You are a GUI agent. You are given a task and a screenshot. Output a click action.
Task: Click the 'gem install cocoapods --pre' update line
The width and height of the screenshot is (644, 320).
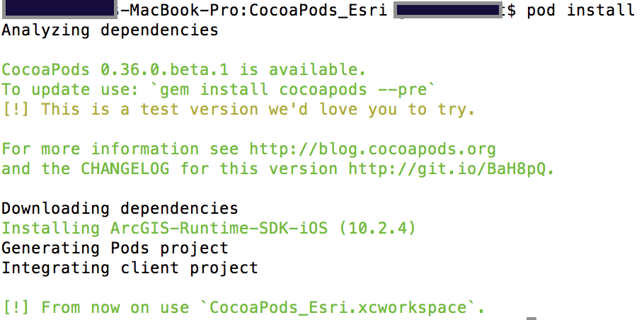218,89
